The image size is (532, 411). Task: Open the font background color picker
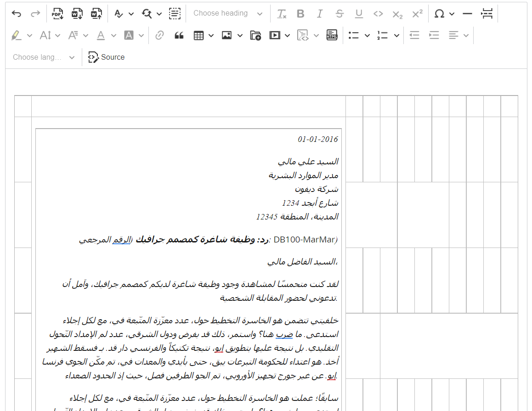tap(129, 35)
